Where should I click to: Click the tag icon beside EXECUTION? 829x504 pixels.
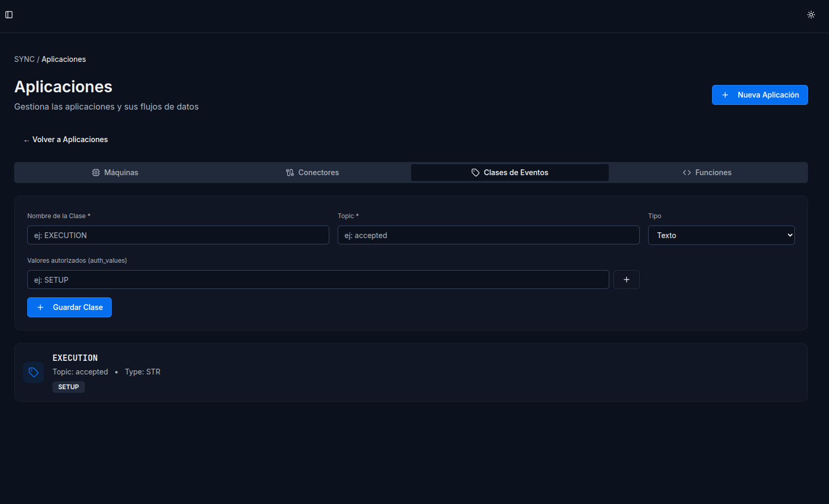tap(34, 372)
